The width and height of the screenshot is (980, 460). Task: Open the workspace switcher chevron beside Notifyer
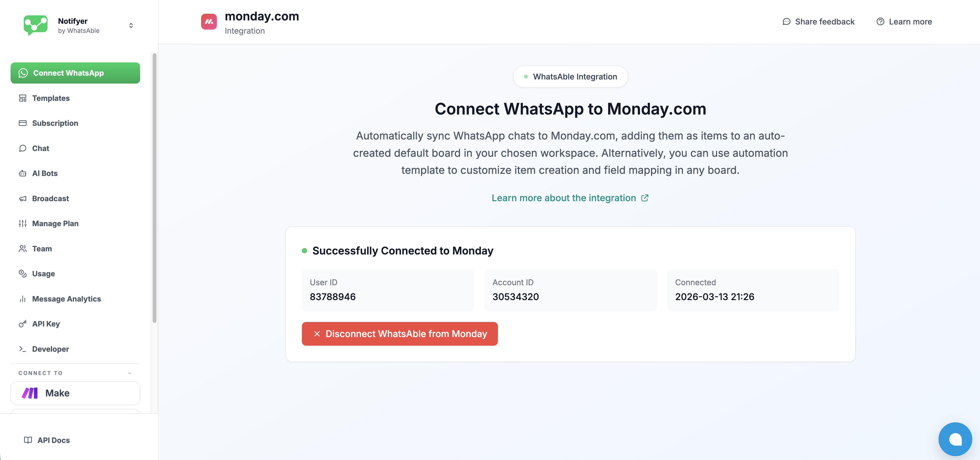(x=131, y=25)
